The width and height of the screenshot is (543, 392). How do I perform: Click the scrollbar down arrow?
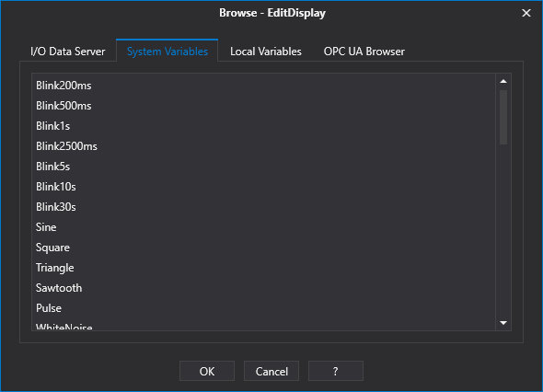[503, 323]
